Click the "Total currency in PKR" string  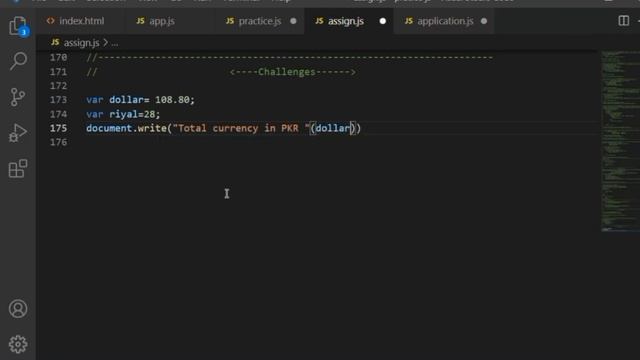241,128
